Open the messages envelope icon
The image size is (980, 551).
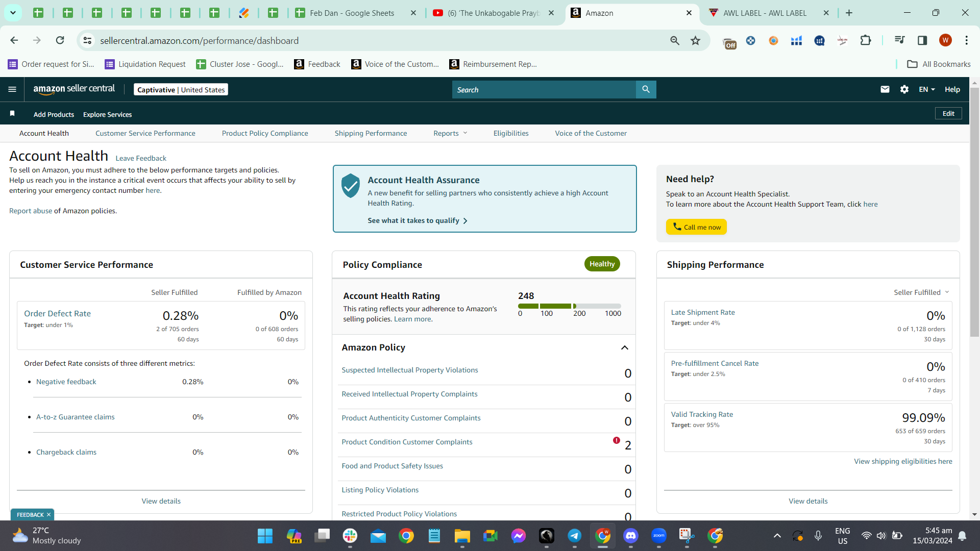pos(885,89)
